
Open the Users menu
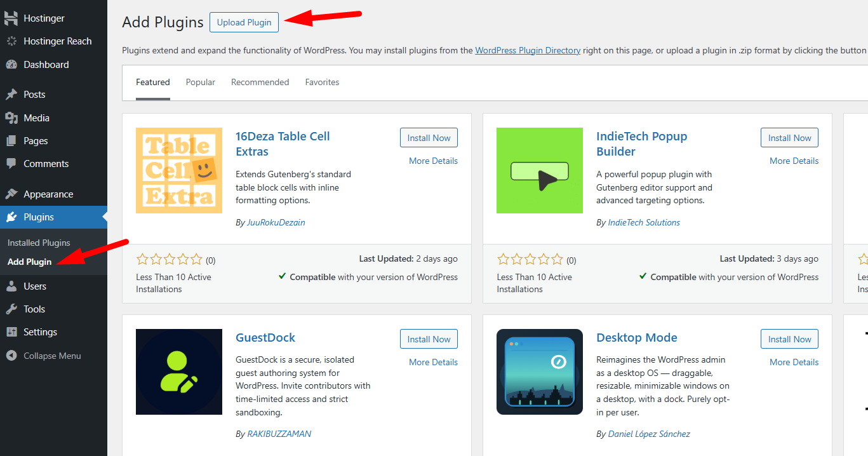click(x=53, y=286)
